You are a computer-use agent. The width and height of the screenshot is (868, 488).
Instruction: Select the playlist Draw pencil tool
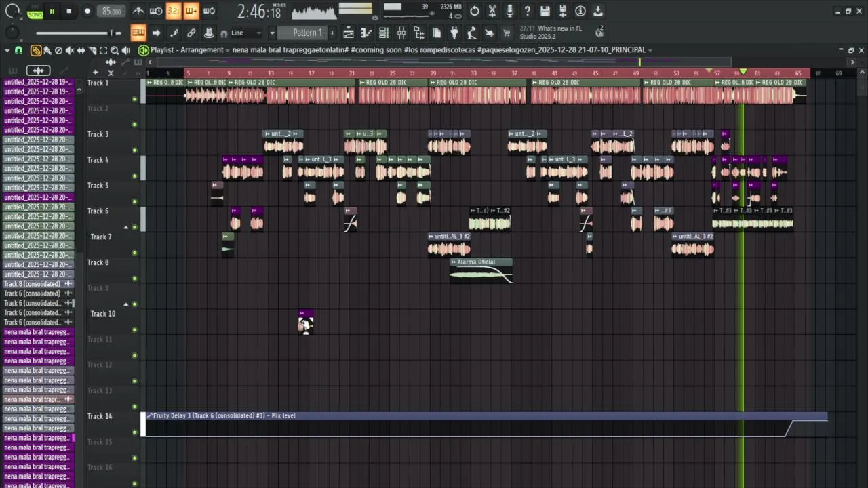tap(36, 50)
